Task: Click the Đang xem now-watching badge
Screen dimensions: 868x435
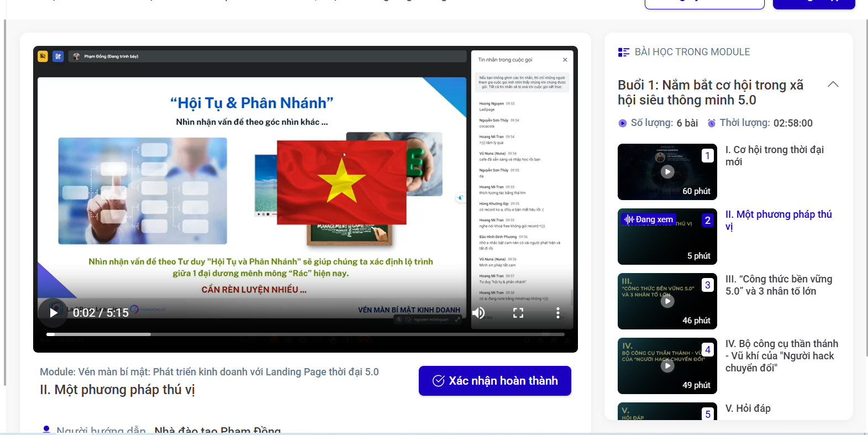Action: (x=649, y=219)
